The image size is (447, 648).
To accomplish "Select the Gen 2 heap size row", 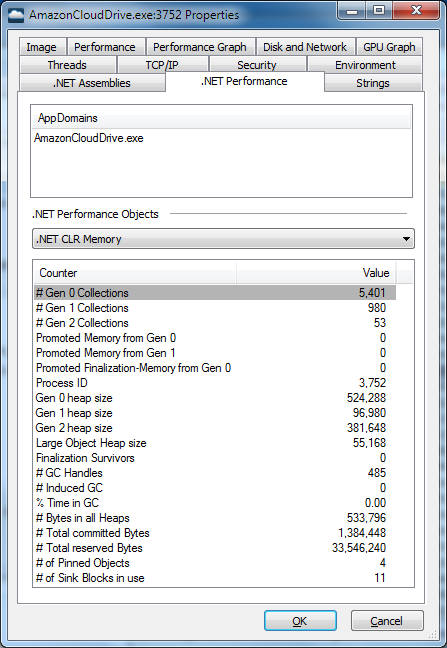I will 215,428.
